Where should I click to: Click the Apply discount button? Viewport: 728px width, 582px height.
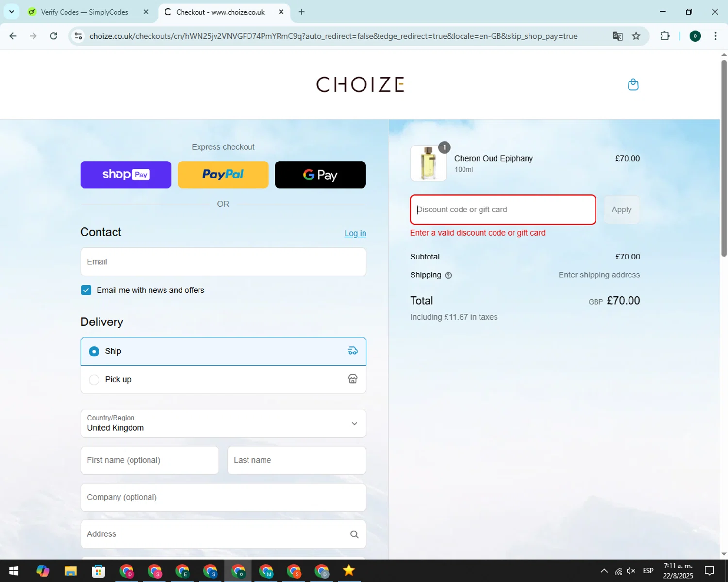(x=622, y=210)
